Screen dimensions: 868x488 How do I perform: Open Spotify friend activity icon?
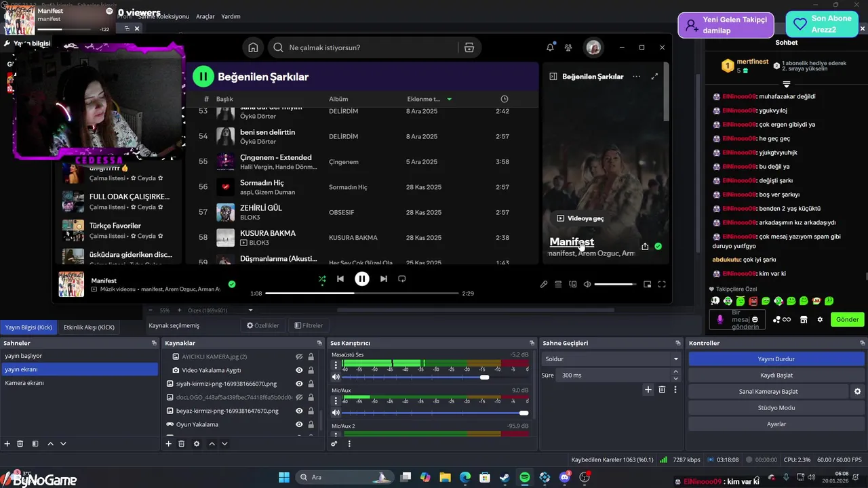point(568,47)
